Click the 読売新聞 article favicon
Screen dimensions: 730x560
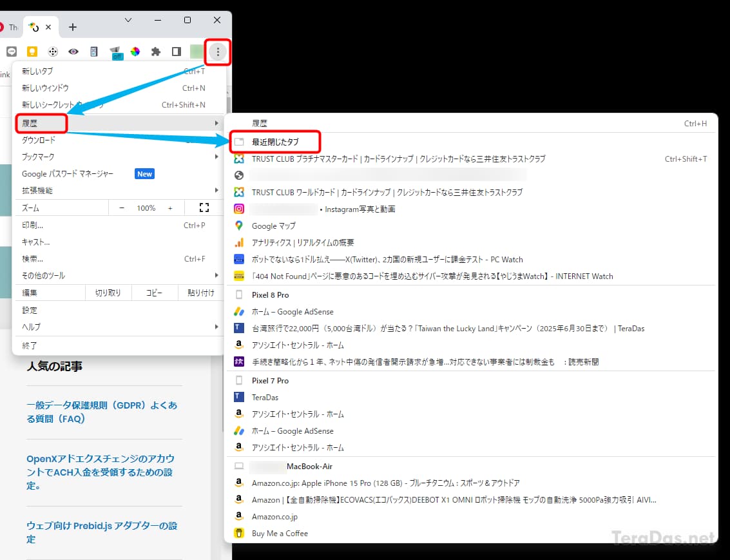coord(239,362)
